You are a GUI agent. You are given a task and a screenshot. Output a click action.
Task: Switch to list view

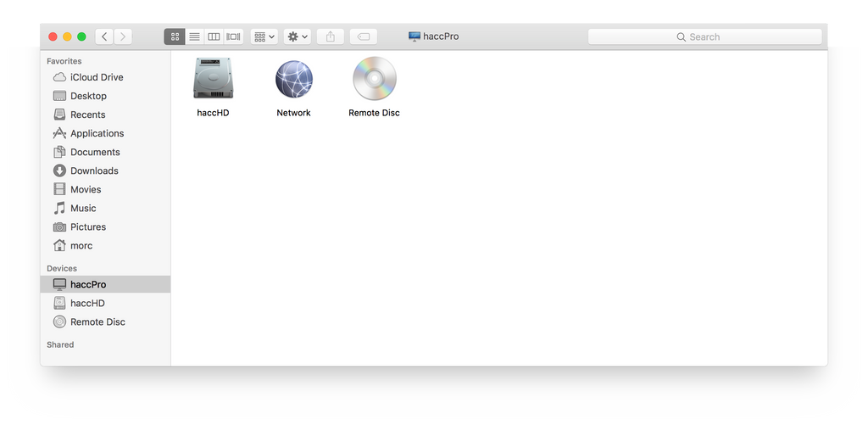194,36
